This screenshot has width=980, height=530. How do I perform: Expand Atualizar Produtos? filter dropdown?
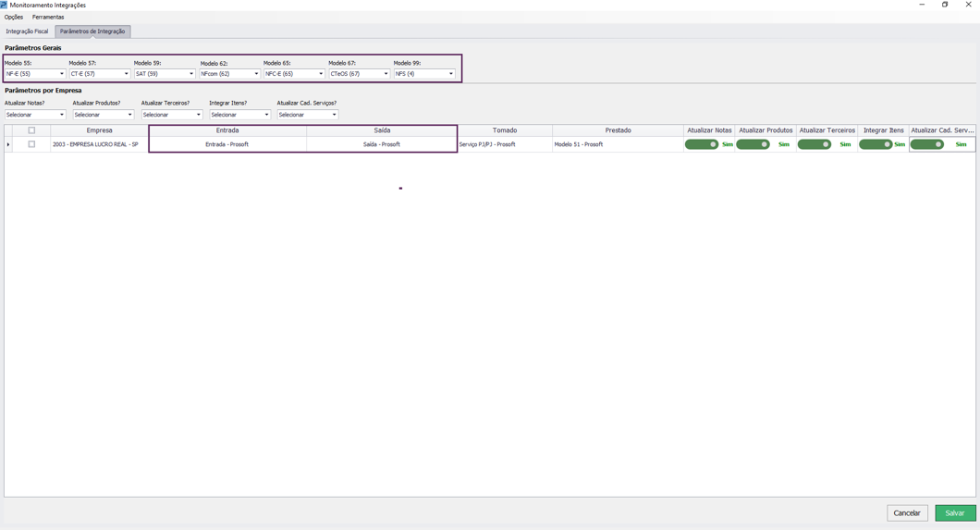click(104, 115)
